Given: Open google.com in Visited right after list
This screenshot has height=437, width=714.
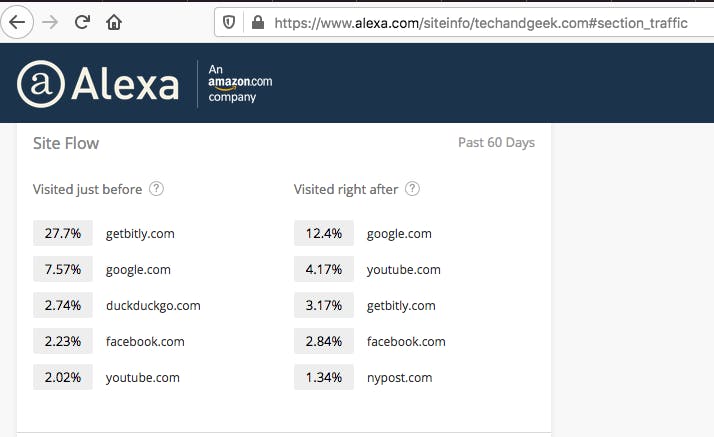Looking at the screenshot, I should click(x=399, y=234).
